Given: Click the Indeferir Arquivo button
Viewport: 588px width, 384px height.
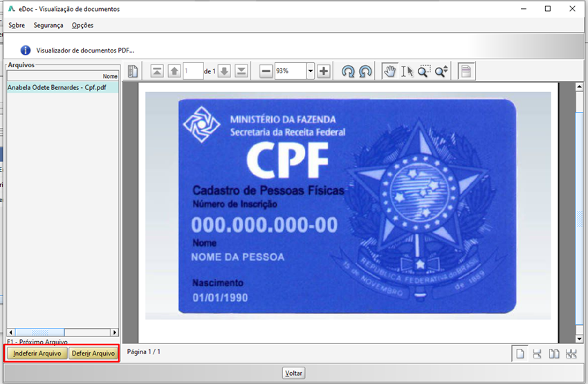Looking at the screenshot, I should pyautogui.click(x=37, y=354).
